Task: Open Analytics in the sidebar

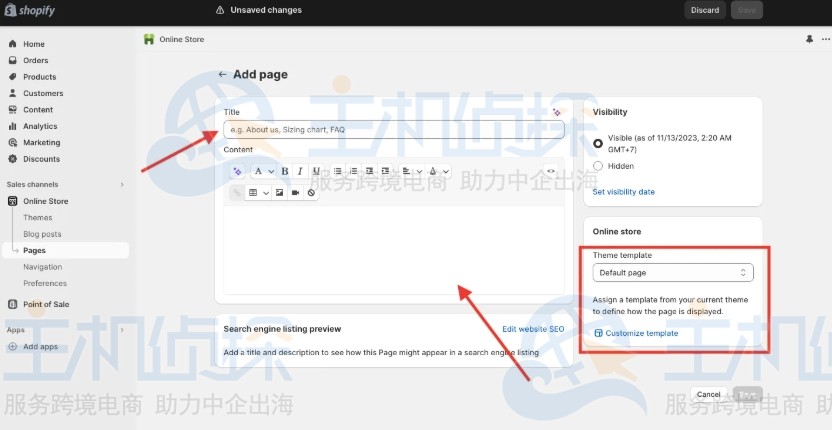Action: click(40, 126)
